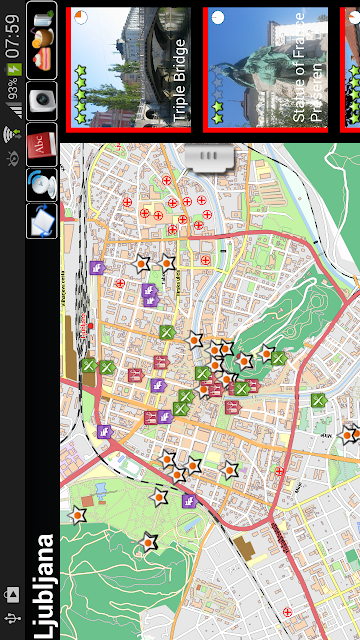Tap the drawer handle above the map
The image size is (360, 640).
pos(210,157)
